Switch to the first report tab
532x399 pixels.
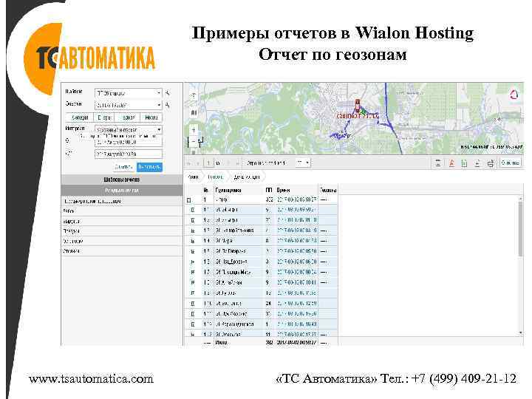tap(194, 177)
